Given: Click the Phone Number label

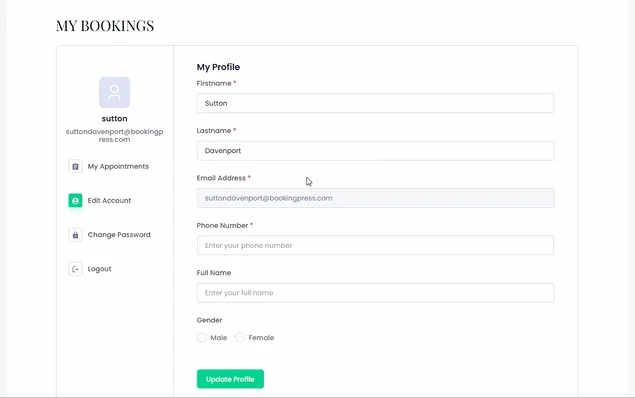Looking at the screenshot, I should 222,226.
